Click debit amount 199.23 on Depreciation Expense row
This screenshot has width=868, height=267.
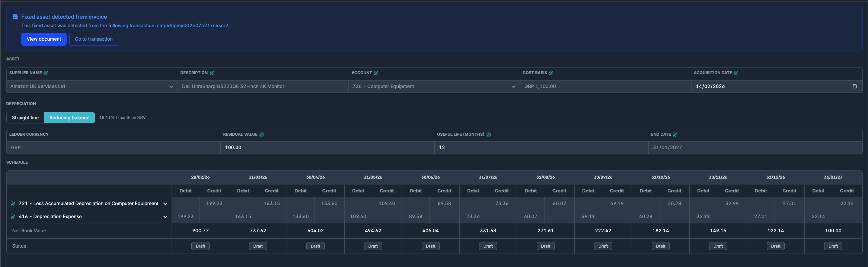pyautogui.click(x=185, y=217)
